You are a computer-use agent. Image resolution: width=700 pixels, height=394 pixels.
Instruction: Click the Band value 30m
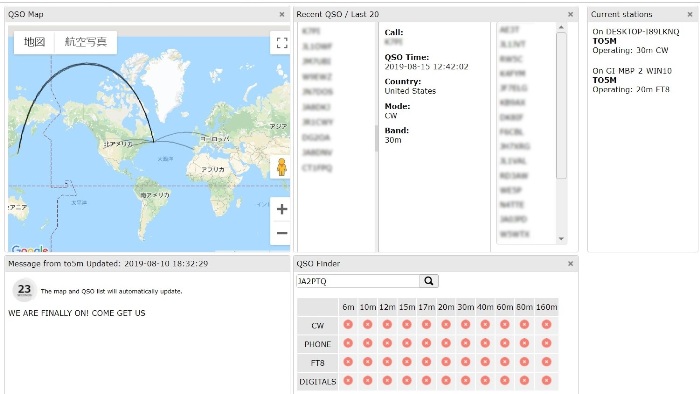pos(393,140)
